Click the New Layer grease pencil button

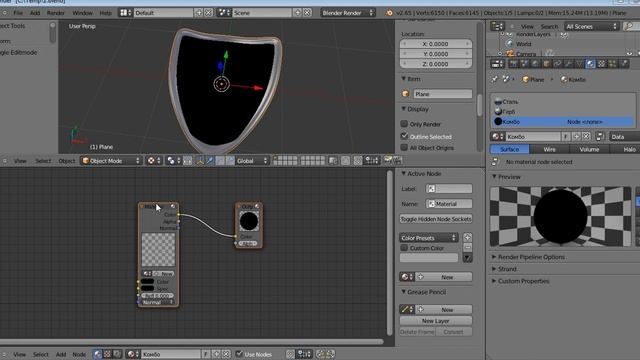[x=436, y=321]
